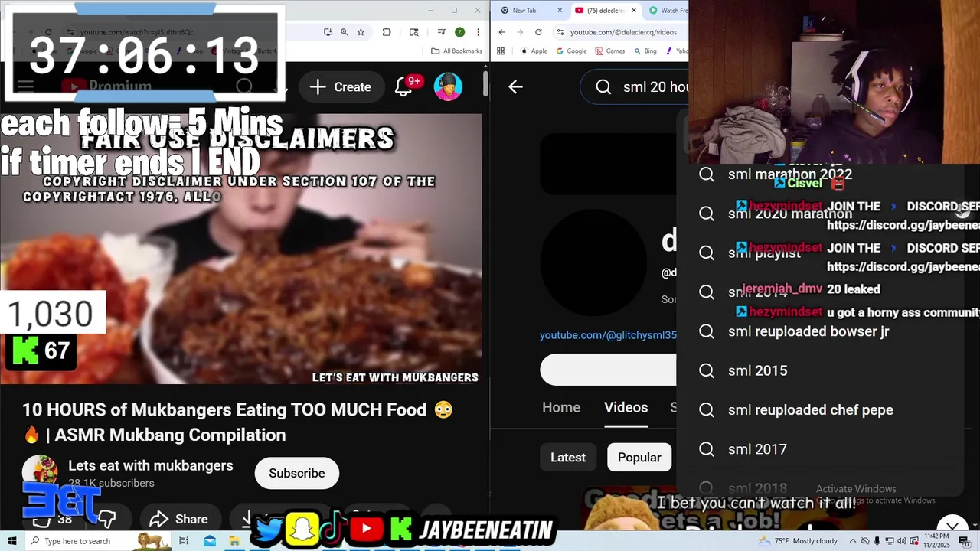The height and width of the screenshot is (551, 980).
Task: Click the Type here to search taskbar box
Action: click(98, 541)
